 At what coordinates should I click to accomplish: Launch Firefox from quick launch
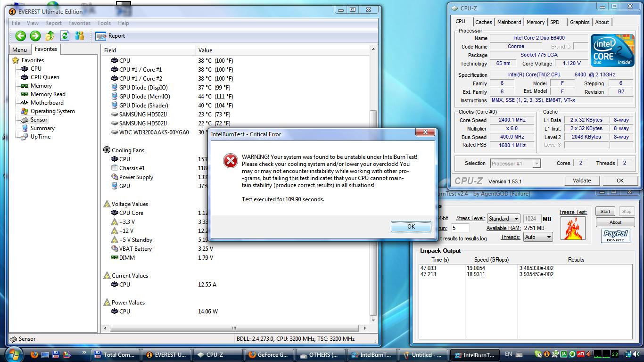pyautogui.click(x=34, y=354)
